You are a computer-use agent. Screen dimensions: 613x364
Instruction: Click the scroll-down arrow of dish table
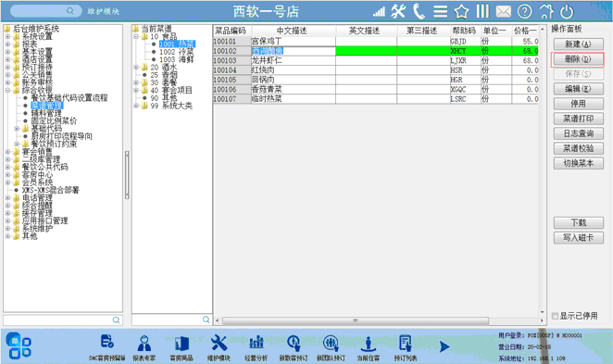[x=543, y=312]
